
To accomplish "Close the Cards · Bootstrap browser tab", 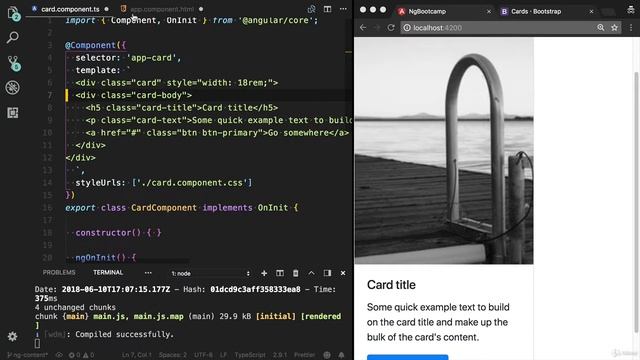I will (x=591, y=11).
